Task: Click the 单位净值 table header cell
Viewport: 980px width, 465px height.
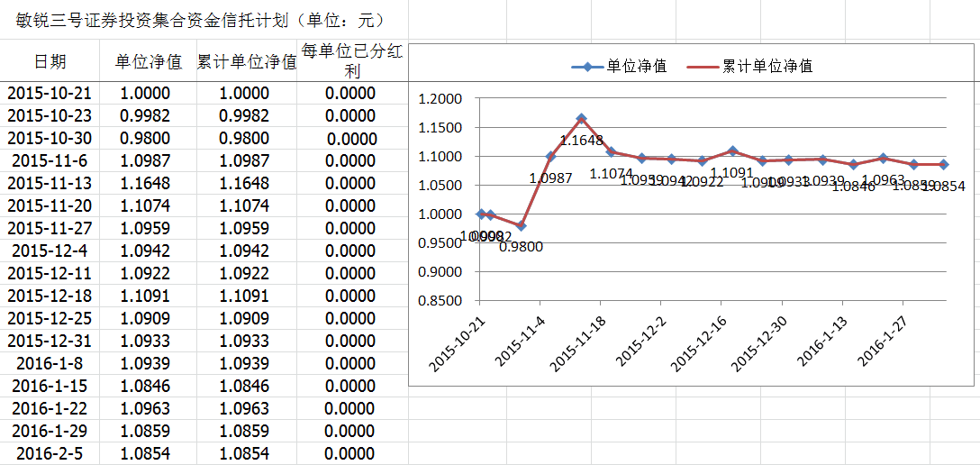Action: [149, 61]
